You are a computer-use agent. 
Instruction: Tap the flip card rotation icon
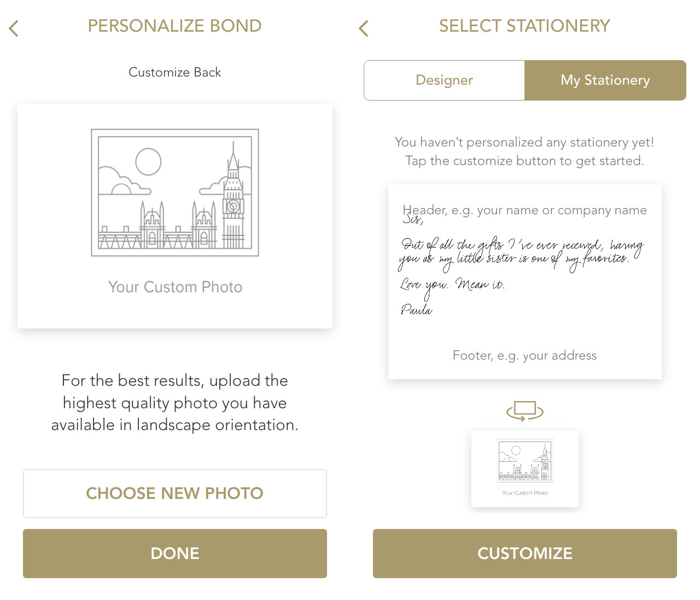click(524, 411)
